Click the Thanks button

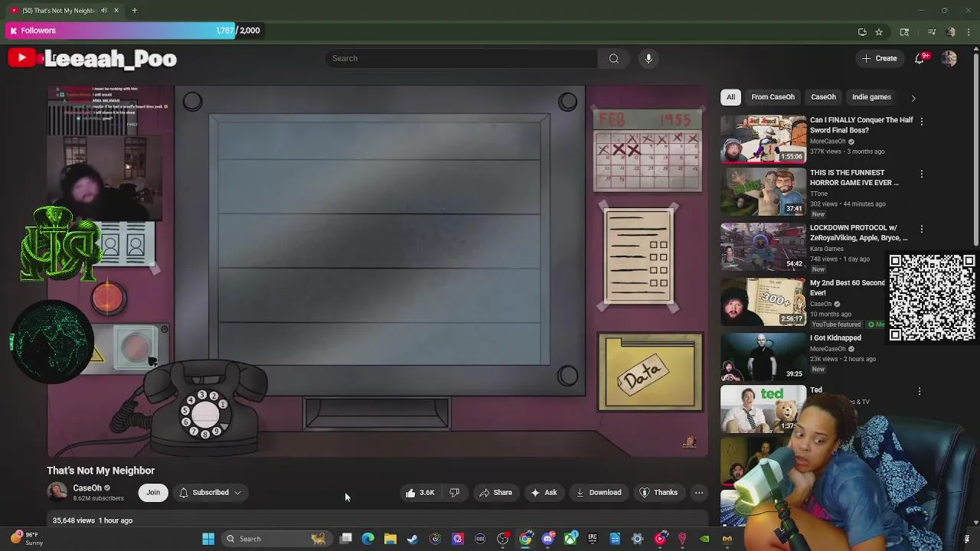coord(658,493)
